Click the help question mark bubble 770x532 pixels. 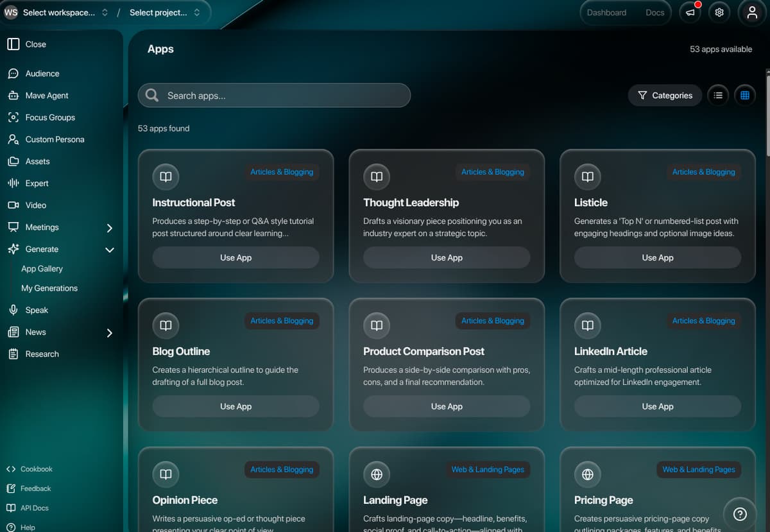point(740,513)
